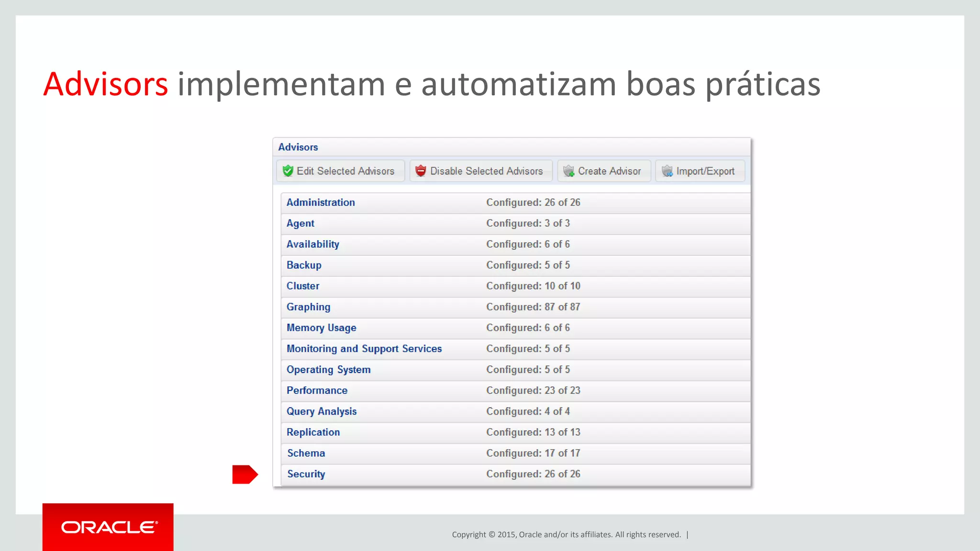
Task: Click 'Configured: 87 of 87' text
Action: pos(533,307)
